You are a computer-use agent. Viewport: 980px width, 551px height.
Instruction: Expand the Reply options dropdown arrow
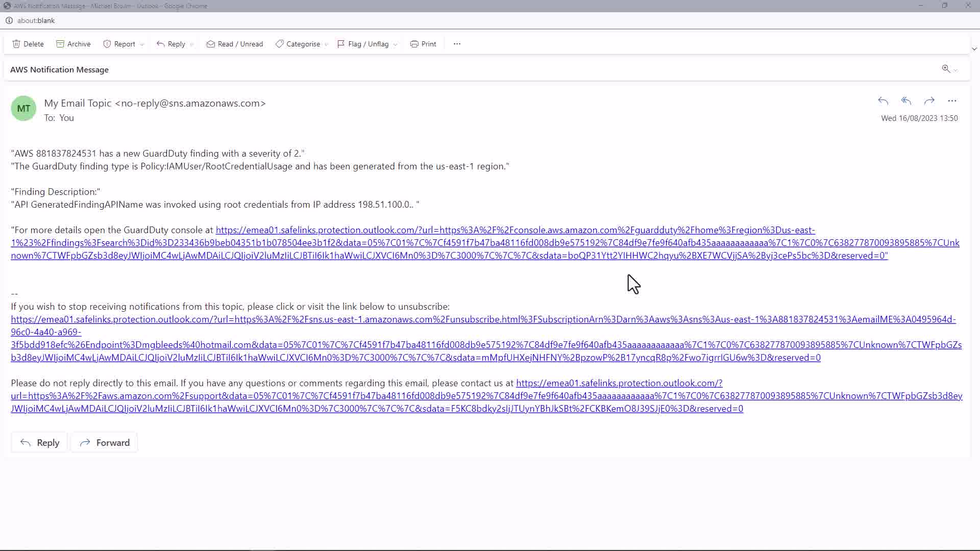coord(191,44)
